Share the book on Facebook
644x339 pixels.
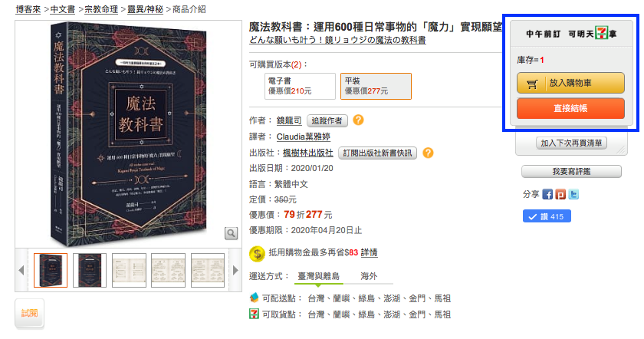click(x=547, y=194)
